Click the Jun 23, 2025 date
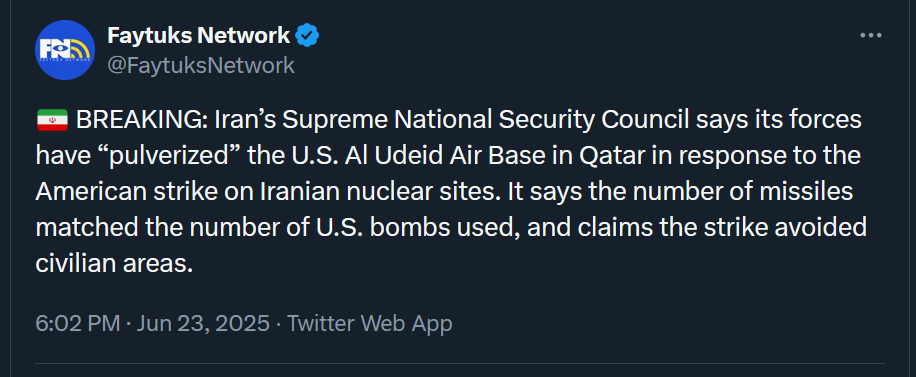This screenshot has height=377, width=916. tap(203, 323)
